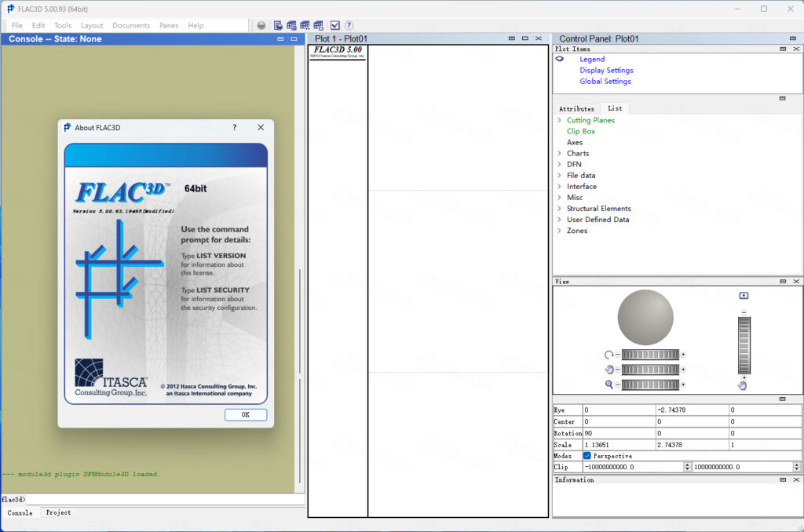804x532 pixels.
Task: Click the flac3d> command input field
Action: (x=164, y=499)
